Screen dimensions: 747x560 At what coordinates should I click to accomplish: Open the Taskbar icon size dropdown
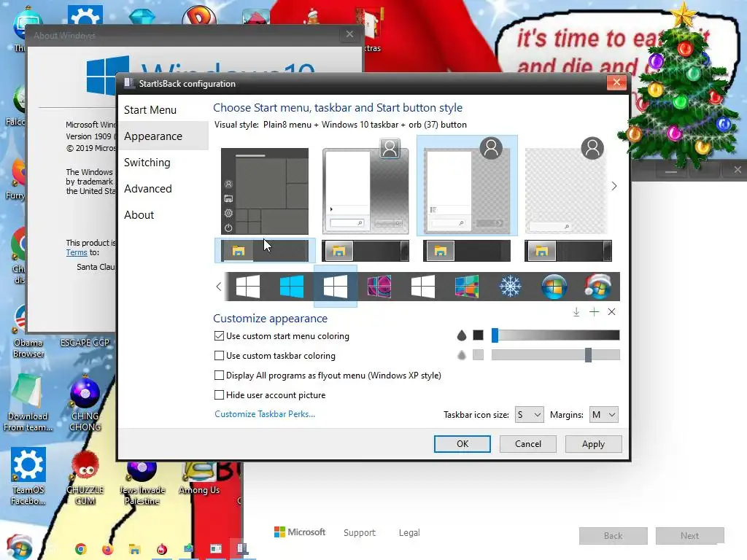(530, 415)
